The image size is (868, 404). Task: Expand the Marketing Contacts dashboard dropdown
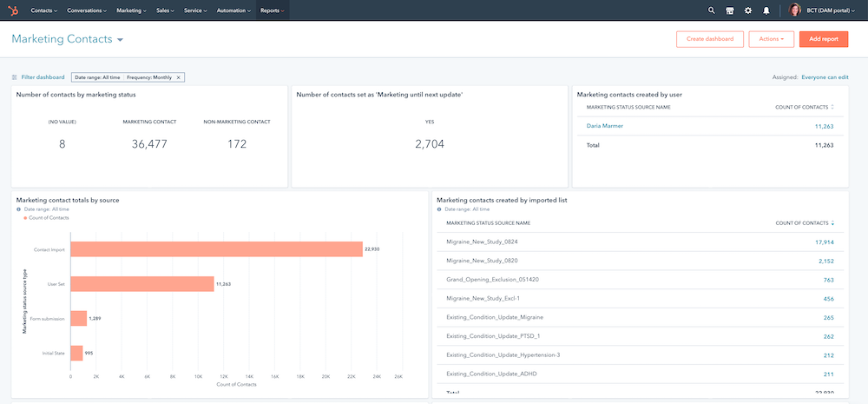[x=120, y=40]
